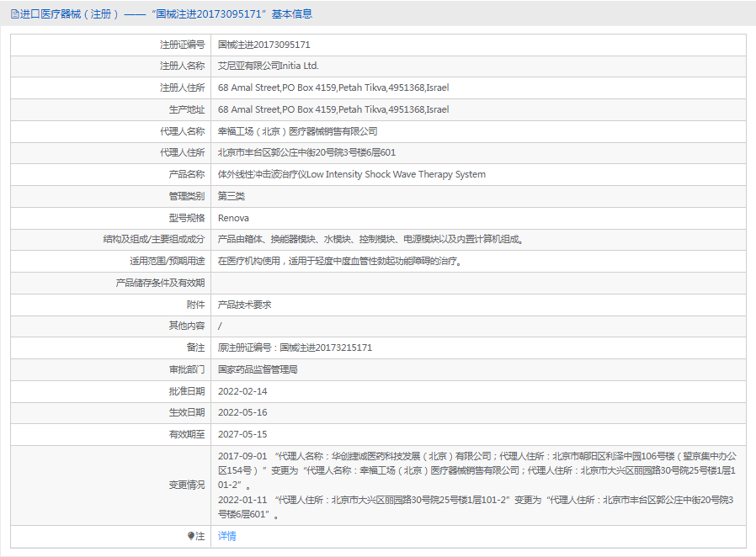This screenshot has width=756, height=557.
Task: Select model value Renova
Action: point(233,218)
